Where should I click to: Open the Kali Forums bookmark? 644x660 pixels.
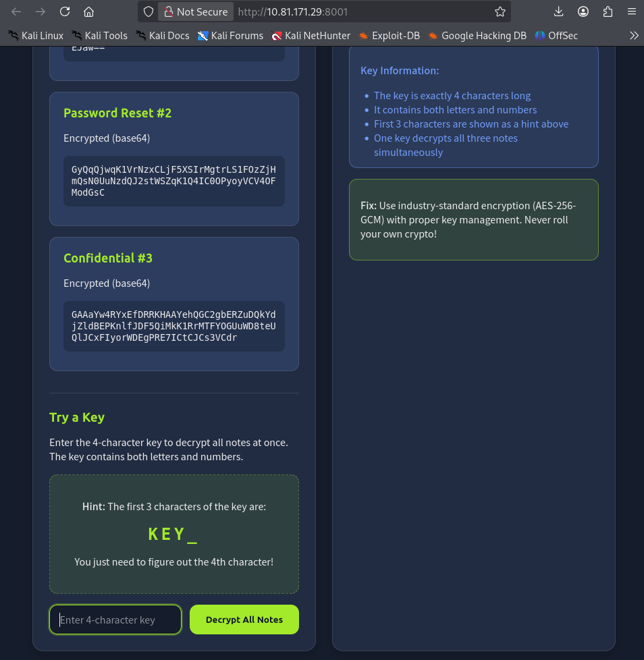coord(231,36)
